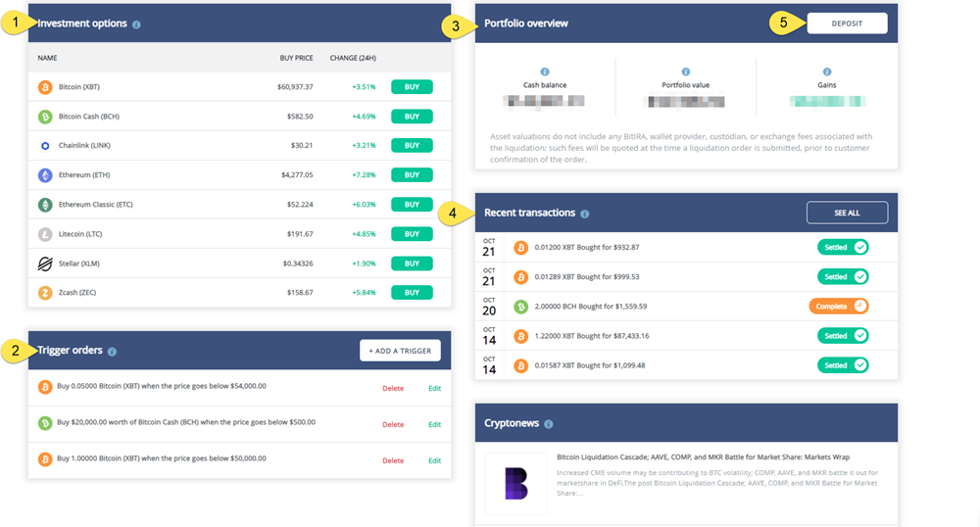Click Settled status of 0.01587 XBT purchase
The image size is (980, 527).
pos(843,365)
